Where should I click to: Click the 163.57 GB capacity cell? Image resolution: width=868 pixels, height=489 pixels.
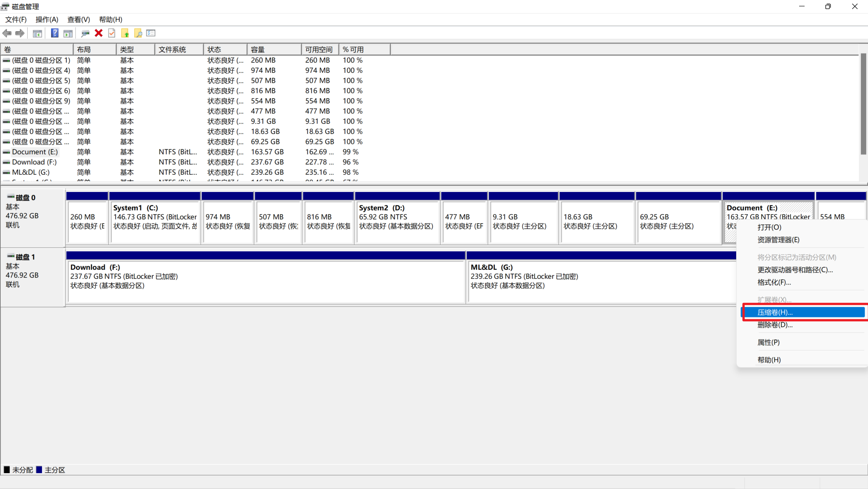pos(267,152)
